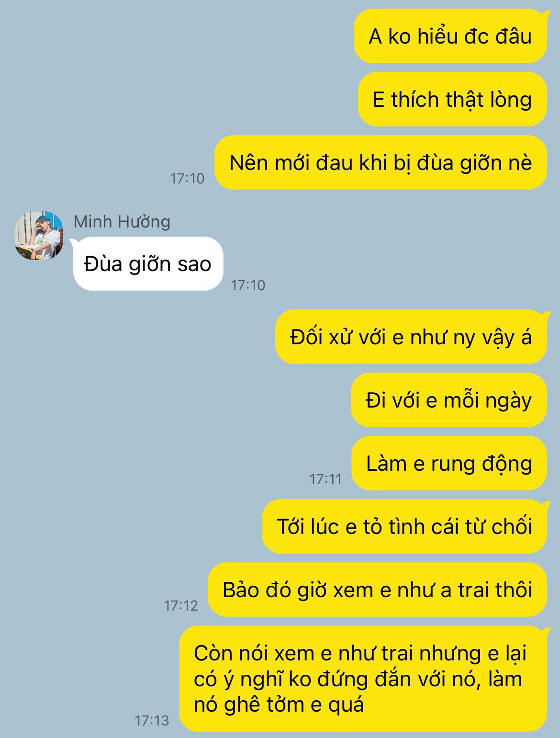
Task: Select the "Bảo đó giờ xem e như a trai thôi" bubble
Action: point(377,590)
